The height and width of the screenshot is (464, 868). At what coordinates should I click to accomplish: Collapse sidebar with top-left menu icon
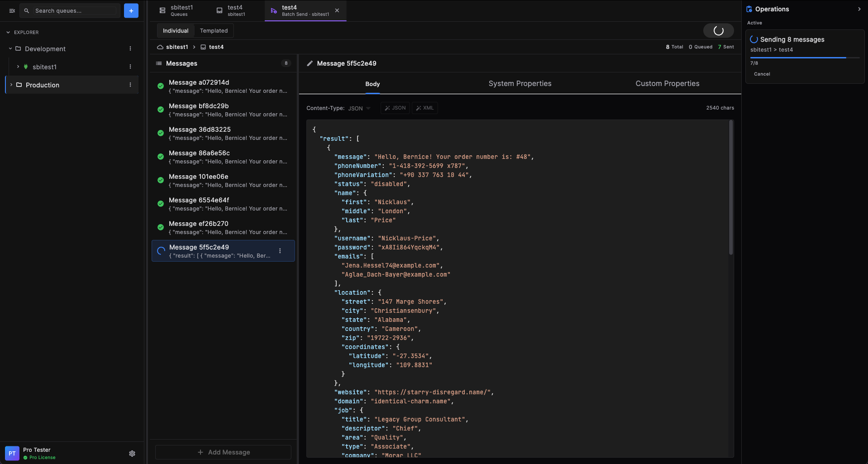[x=12, y=10]
